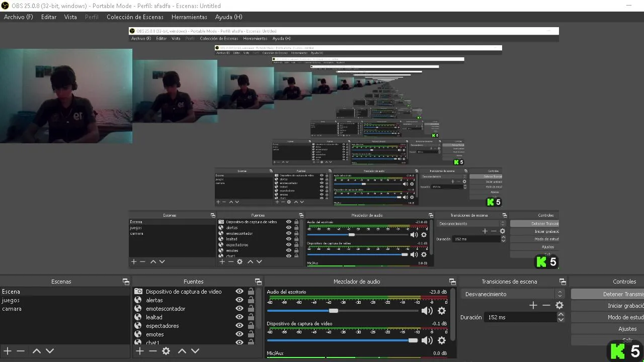Click the globe icon of lealtad source
The width and height of the screenshot is (644, 362).
click(x=138, y=317)
